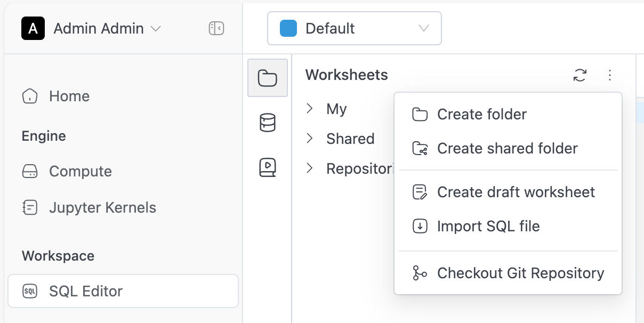Collapse the sidebar with the panel toggle icon
Screen dimensions: 644x323
tap(216, 28)
